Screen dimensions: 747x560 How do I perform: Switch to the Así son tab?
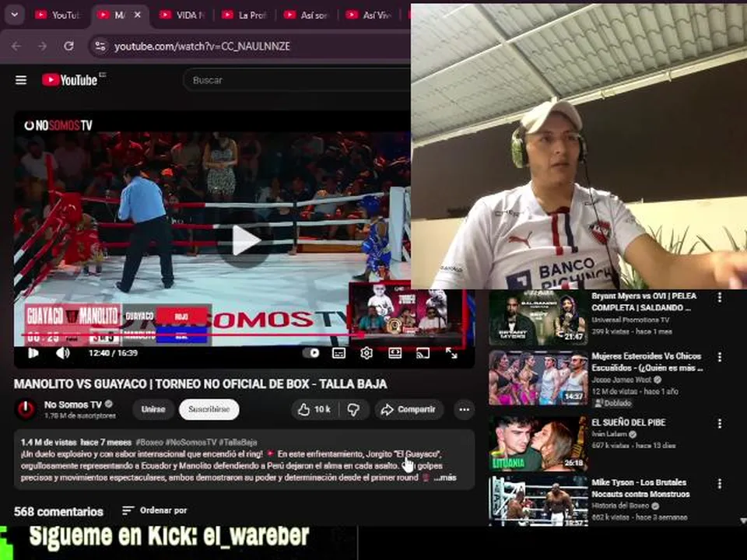(x=307, y=16)
